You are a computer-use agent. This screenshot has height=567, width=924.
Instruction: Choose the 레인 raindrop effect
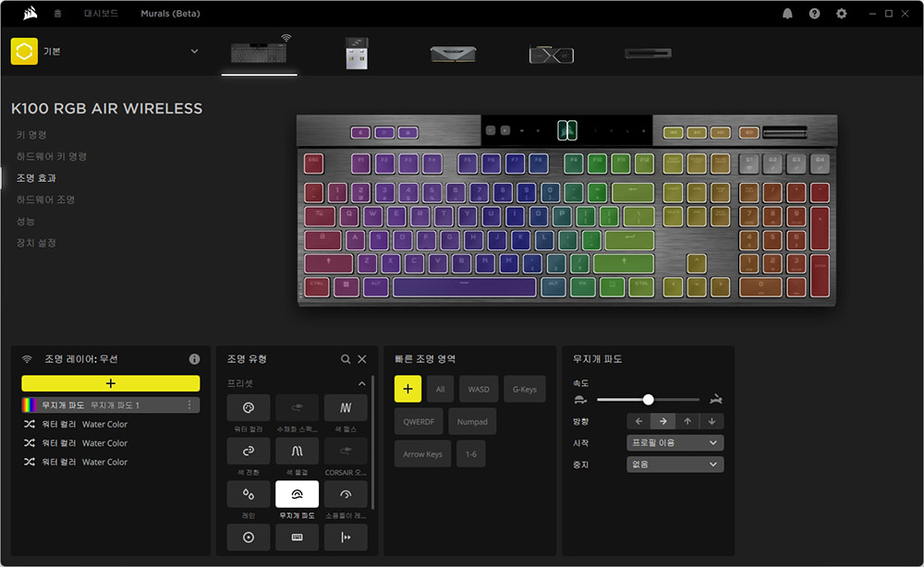click(249, 494)
